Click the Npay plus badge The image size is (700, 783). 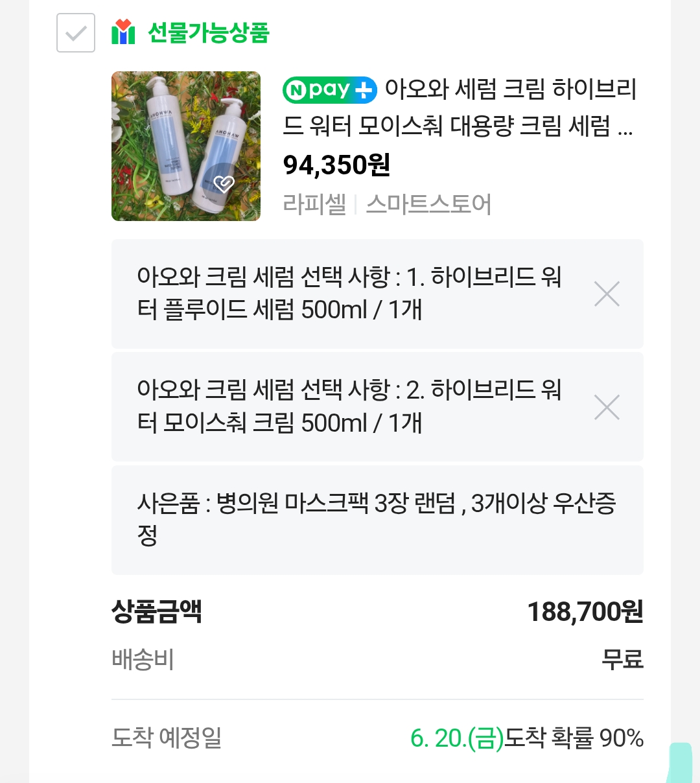click(x=330, y=89)
